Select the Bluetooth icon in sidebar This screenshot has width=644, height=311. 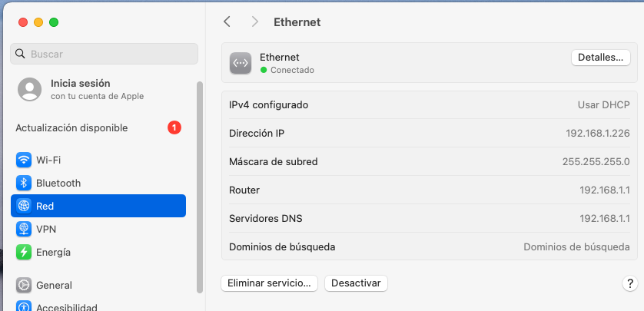24,183
